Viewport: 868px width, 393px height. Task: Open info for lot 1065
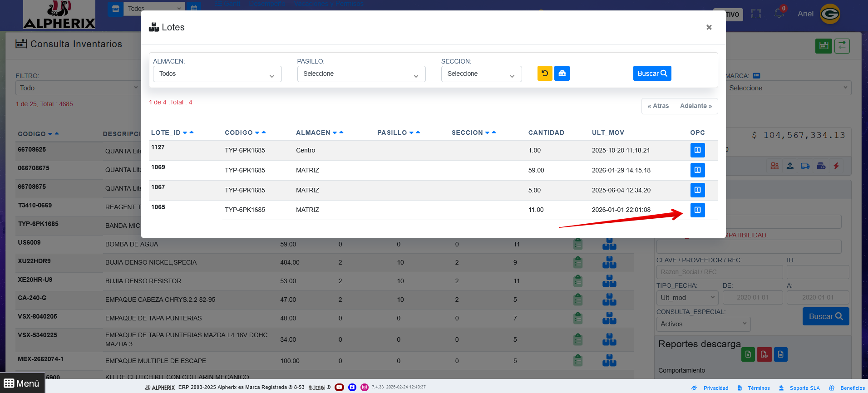coord(697,210)
